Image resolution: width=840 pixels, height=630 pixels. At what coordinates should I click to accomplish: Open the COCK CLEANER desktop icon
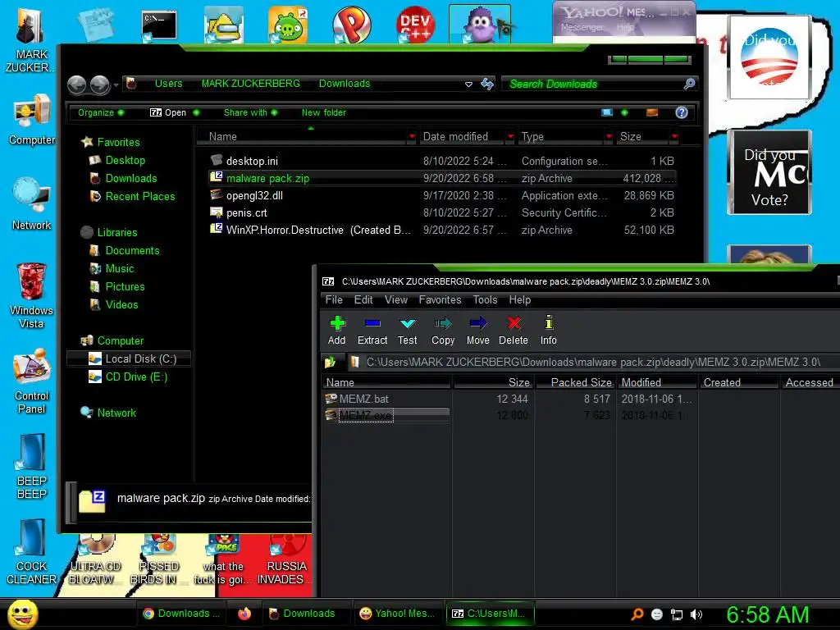(x=32, y=552)
